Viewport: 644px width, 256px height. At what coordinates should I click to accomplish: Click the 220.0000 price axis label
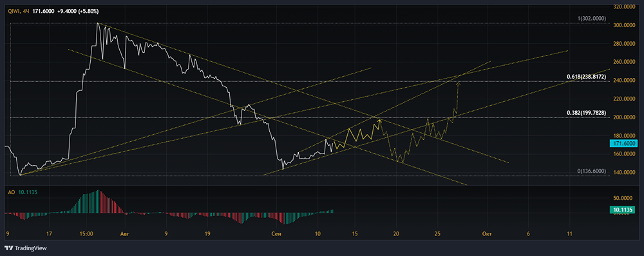623,99
